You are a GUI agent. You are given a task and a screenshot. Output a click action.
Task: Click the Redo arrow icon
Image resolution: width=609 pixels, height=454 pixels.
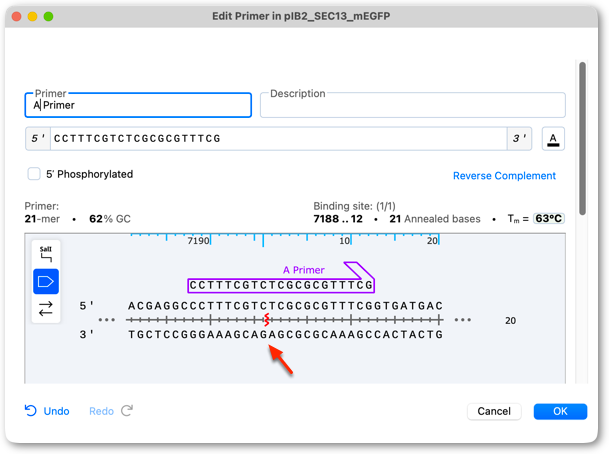(x=127, y=411)
